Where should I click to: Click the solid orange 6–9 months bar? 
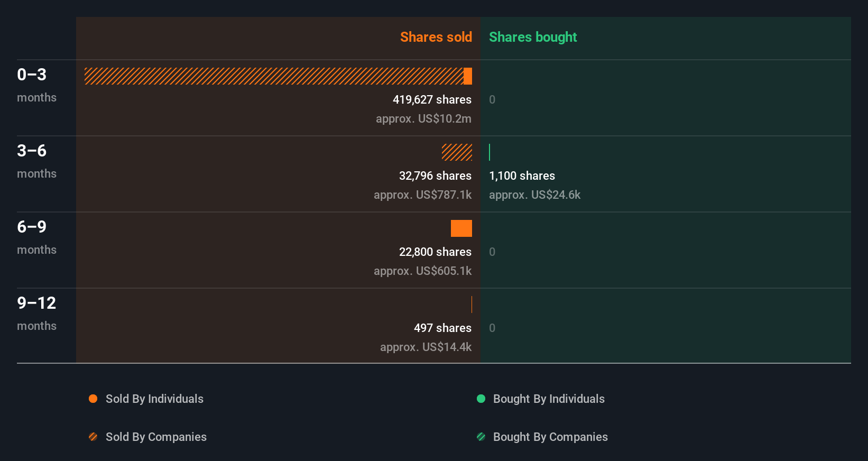click(461, 228)
